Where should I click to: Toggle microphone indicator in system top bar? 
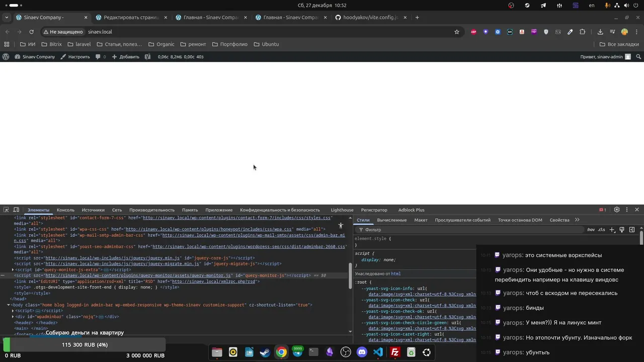608,6
